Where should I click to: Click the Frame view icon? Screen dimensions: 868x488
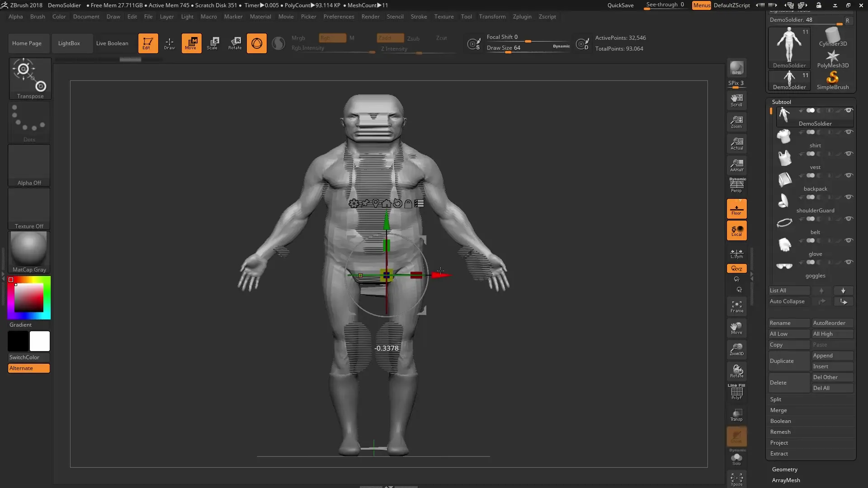736,306
